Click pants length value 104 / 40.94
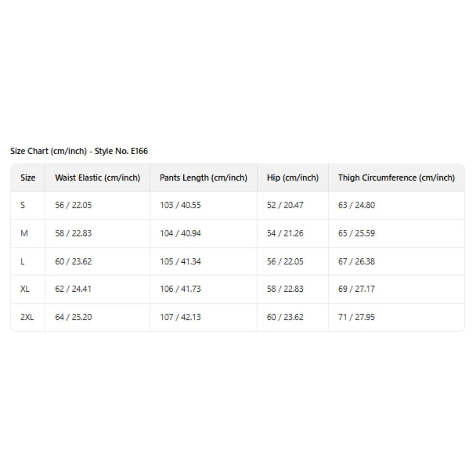Screen dimensions: 476x476 click(x=180, y=233)
